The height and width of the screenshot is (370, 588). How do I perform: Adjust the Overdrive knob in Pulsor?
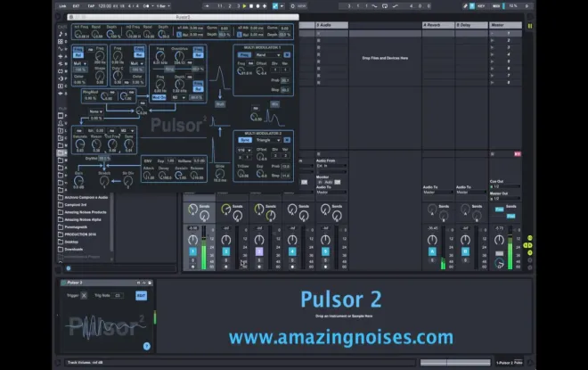(180, 56)
